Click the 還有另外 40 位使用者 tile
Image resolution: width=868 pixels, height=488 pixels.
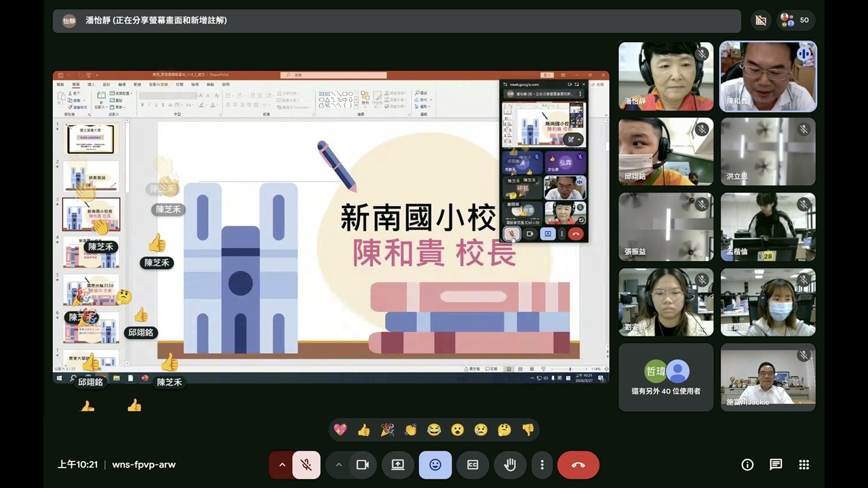[666, 377]
